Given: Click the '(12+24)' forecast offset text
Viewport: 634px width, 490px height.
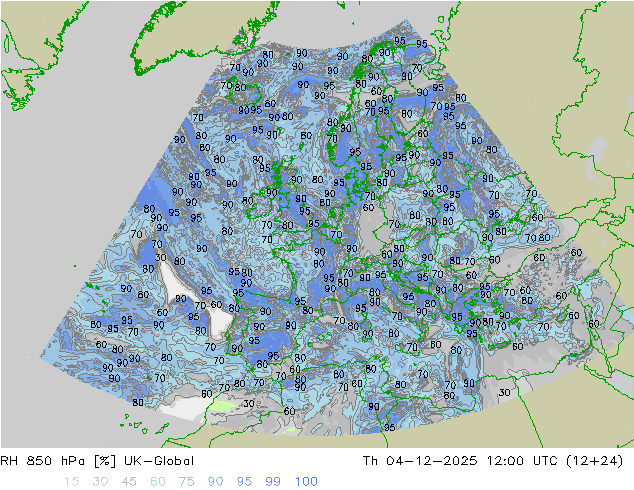Looking at the screenshot, I should pos(595,461).
